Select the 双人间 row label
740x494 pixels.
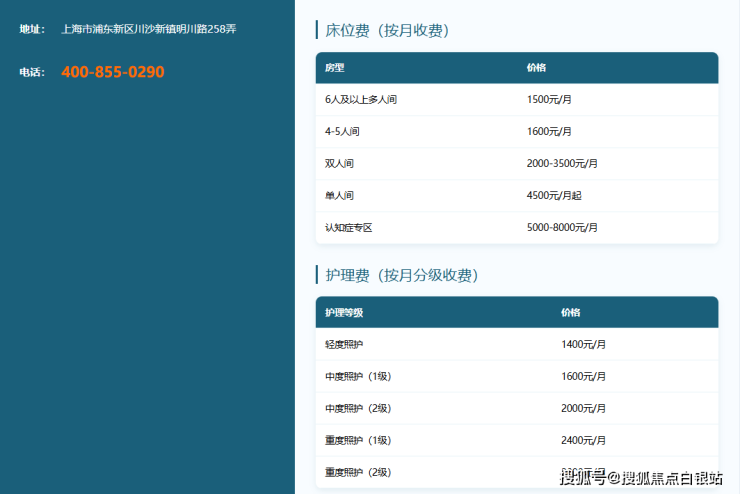click(339, 164)
